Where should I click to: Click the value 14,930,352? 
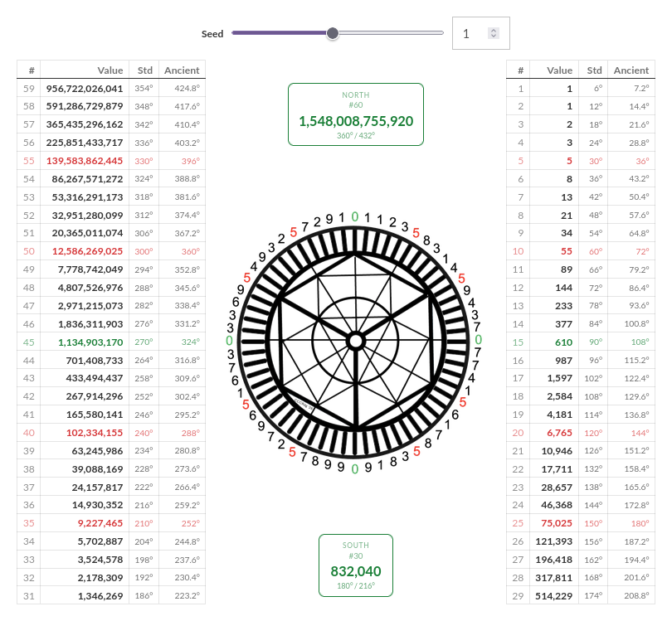97,506
